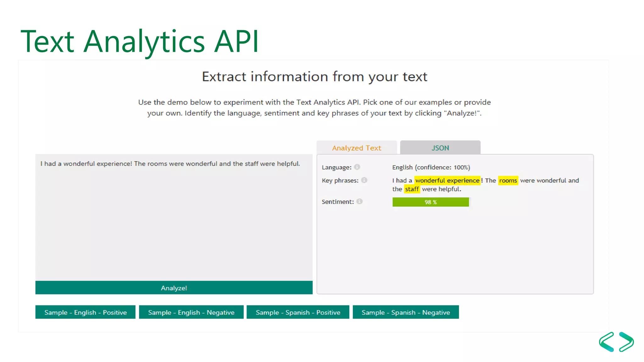Click "English (confidence: 100%)" result
The height and width of the screenshot is (362, 644).
tap(431, 167)
